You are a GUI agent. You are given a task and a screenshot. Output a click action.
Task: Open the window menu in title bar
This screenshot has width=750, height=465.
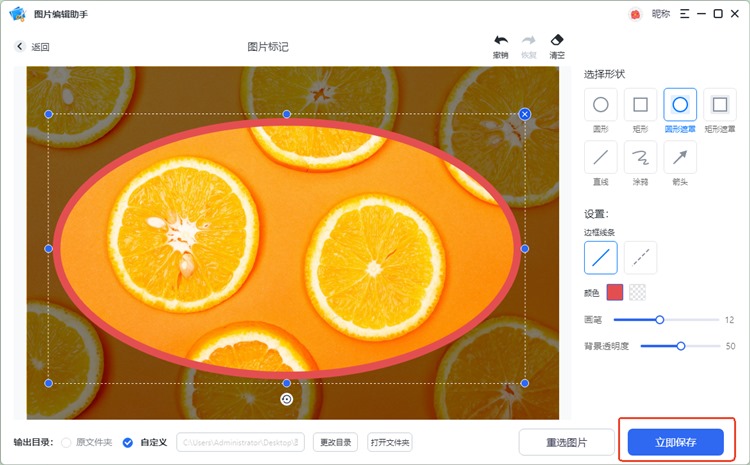[685, 14]
